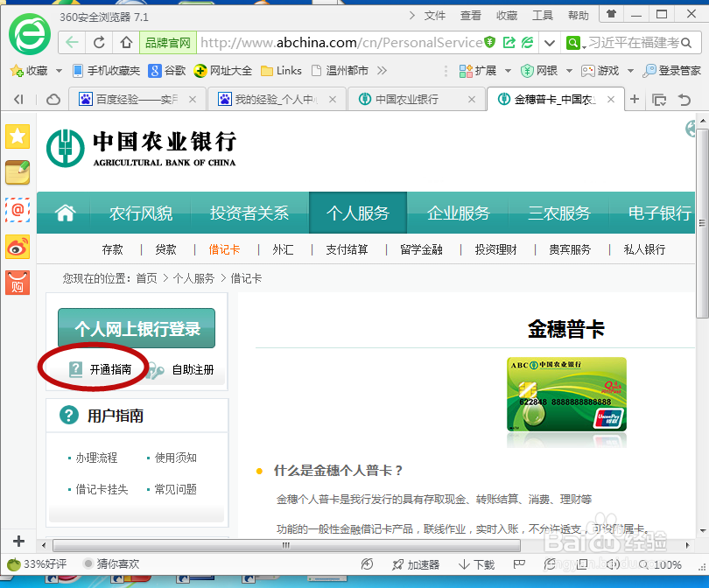Open the 登录管家 toolbar button
709x588 pixels.
pyautogui.click(x=672, y=71)
